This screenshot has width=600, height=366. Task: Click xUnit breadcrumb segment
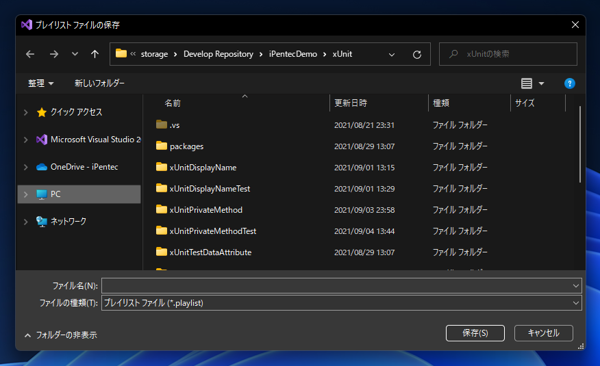(x=342, y=54)
